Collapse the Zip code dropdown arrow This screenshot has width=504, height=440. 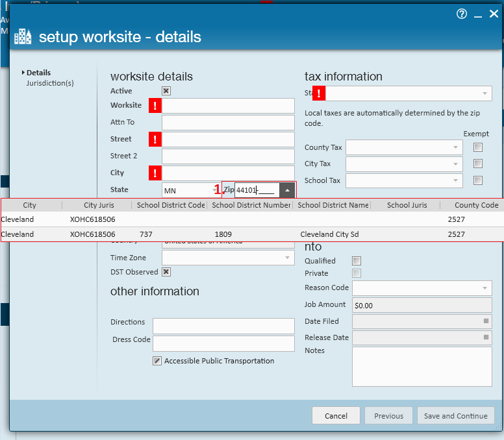tap(287, 190)
